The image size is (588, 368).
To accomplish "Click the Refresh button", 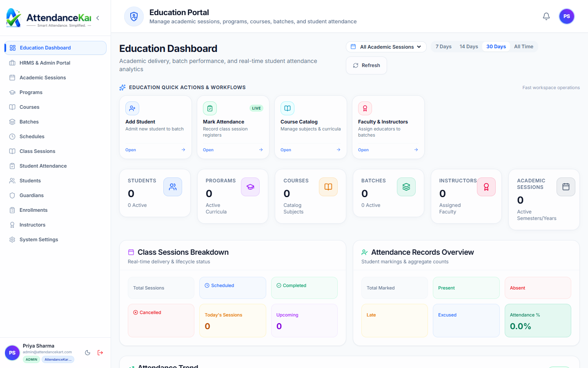I will (x=366, y=65).
